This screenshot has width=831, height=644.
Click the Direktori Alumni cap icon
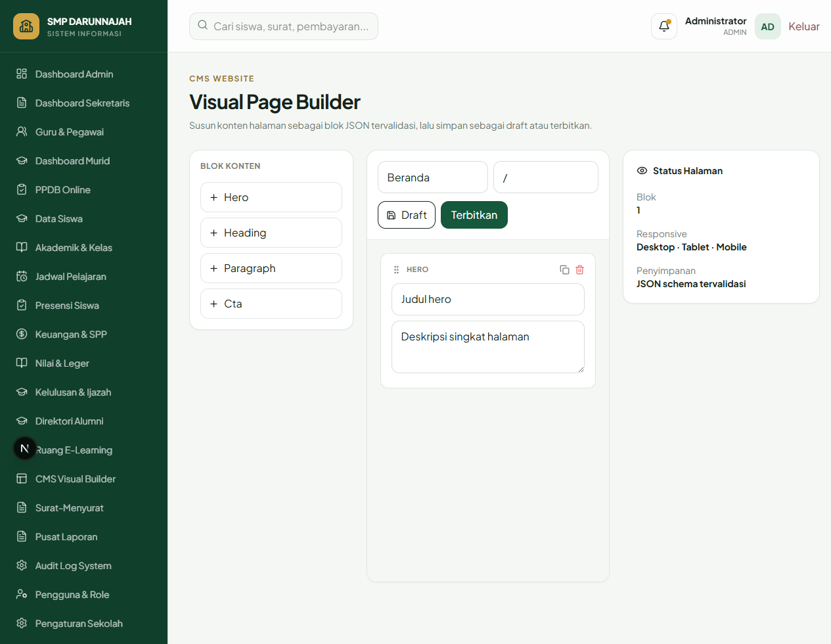tap(22, 421)
